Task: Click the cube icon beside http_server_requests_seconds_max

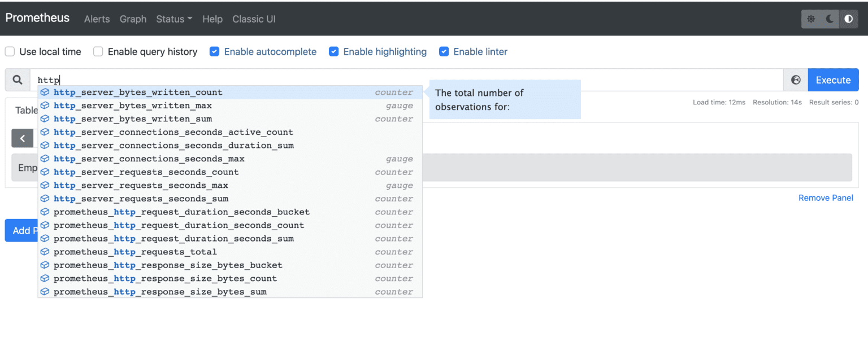Action: point(45,185)
